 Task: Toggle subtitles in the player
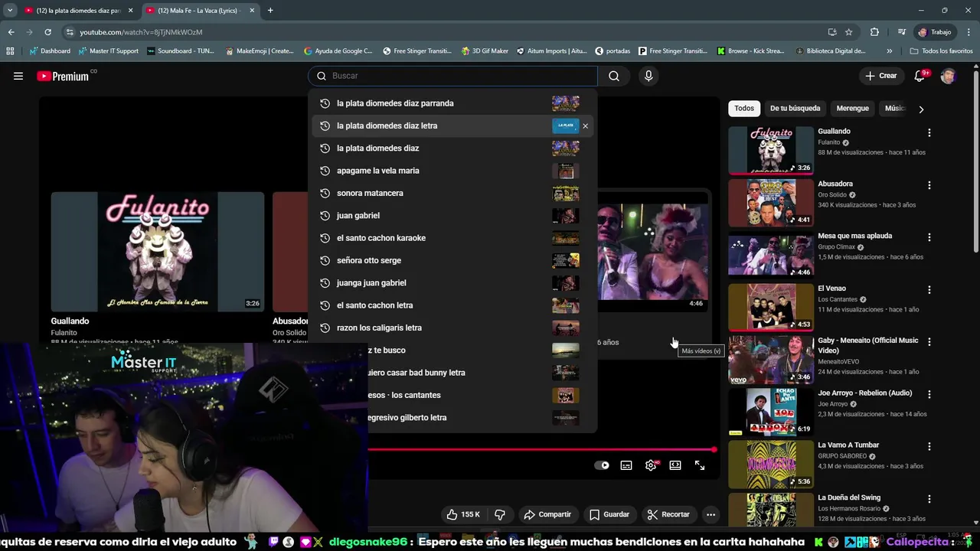click(x=626, y=465)
